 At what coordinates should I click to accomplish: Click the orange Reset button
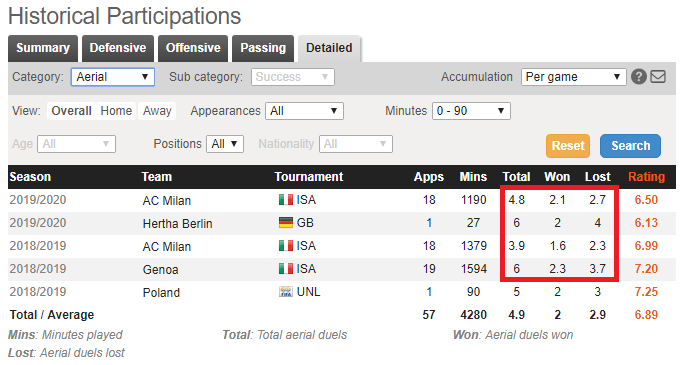(568, 146)
